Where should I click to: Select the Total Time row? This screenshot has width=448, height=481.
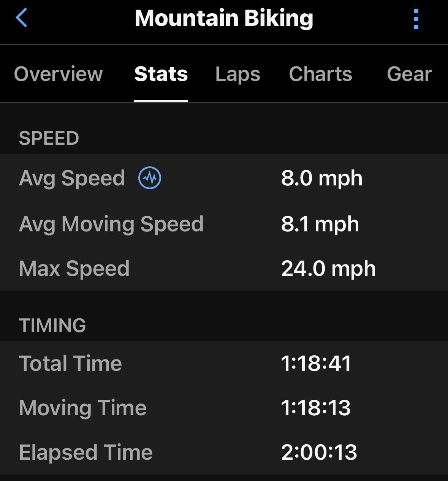[224, 363]
